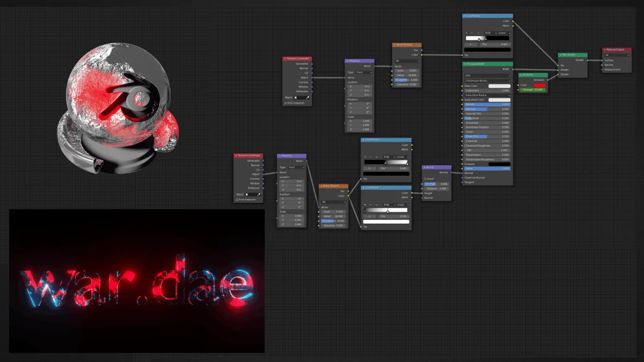
Task: Open the GGX distribution dropdown
Action: (x=487, y=76)
